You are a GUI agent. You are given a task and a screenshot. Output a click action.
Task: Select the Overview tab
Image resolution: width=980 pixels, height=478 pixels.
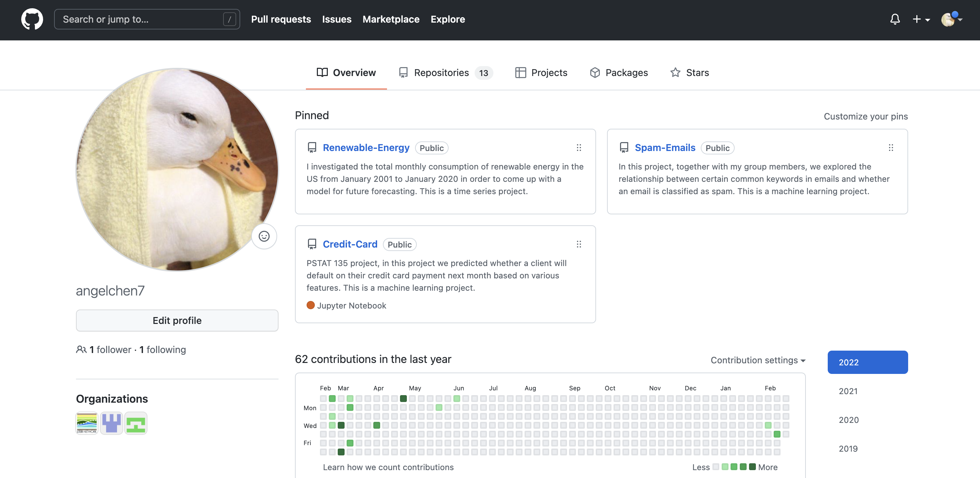(x=346, y=73)
